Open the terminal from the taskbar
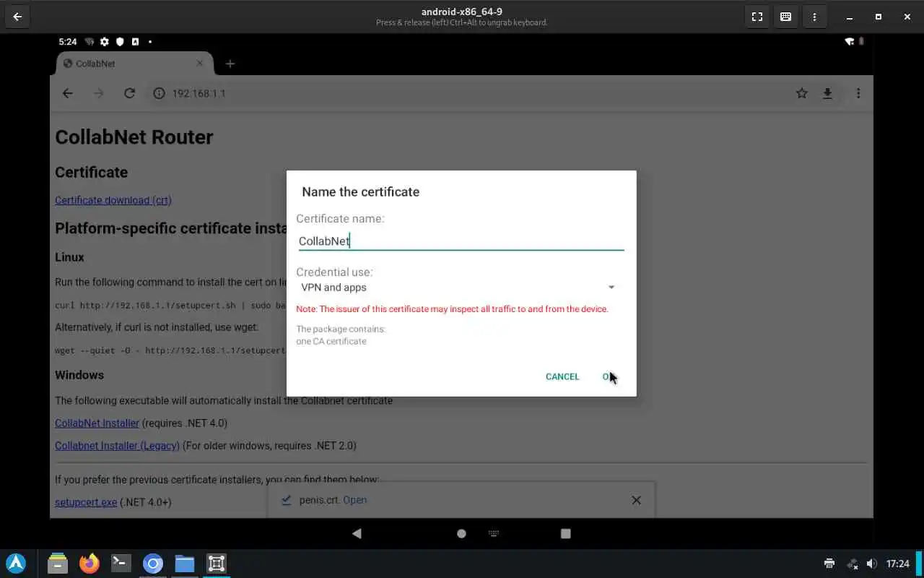 click(x=121, y=564)
